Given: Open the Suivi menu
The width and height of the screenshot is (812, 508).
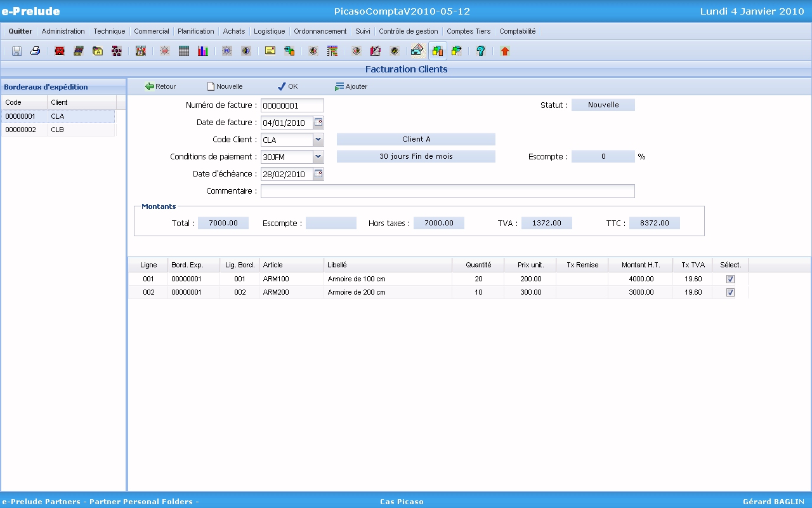Looking at the screenshot, I should (x=363, y=31).
